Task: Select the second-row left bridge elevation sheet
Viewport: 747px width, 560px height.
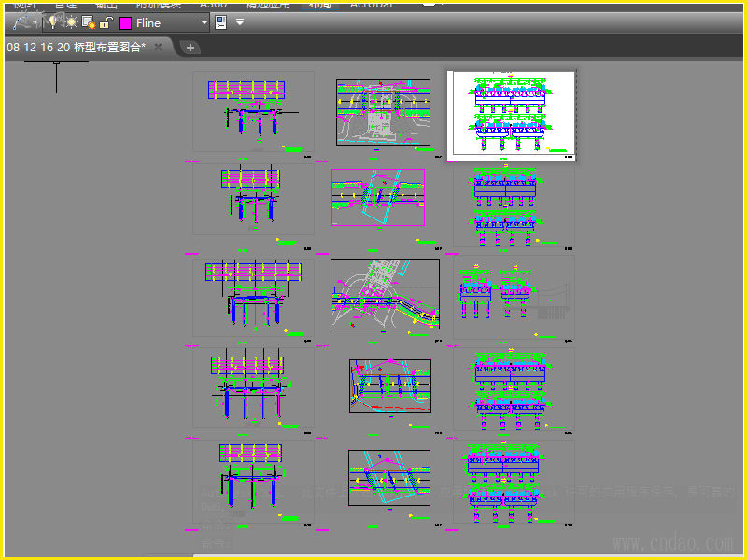Action: [253, 199]
